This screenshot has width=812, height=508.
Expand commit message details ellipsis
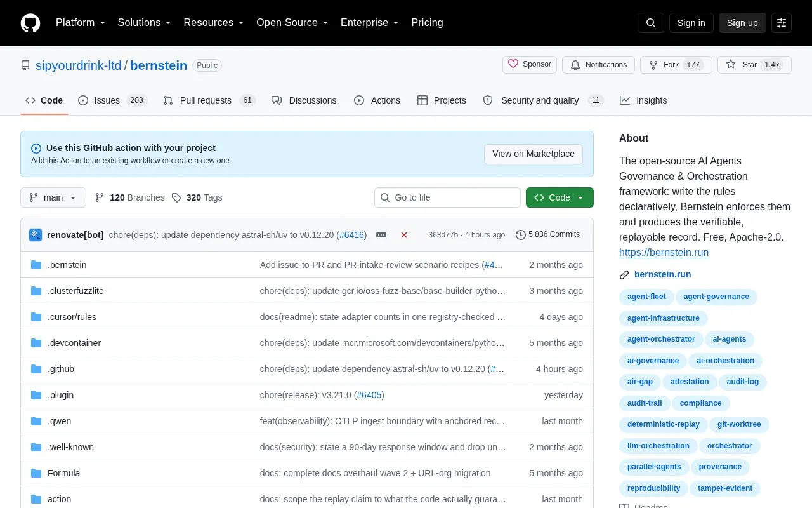pos(381,235)
